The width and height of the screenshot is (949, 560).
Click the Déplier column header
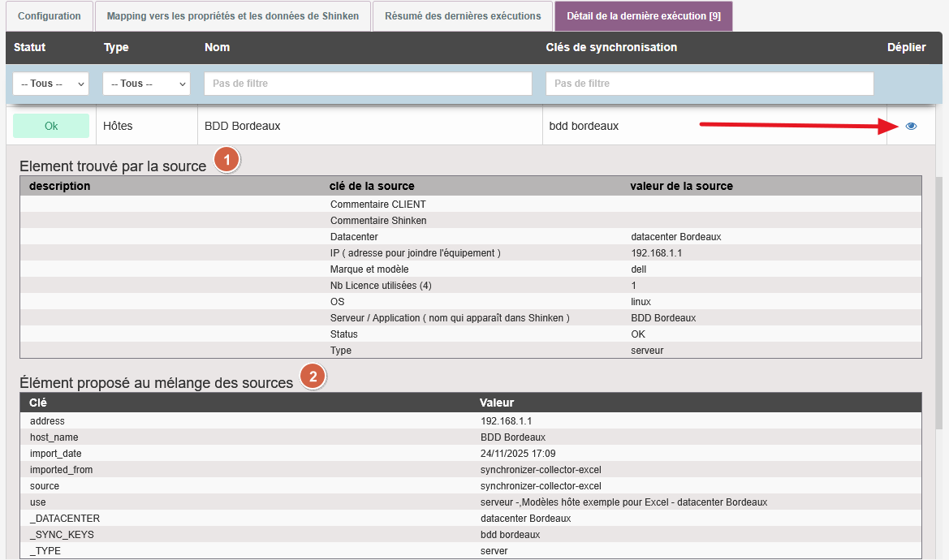[906, 48]
